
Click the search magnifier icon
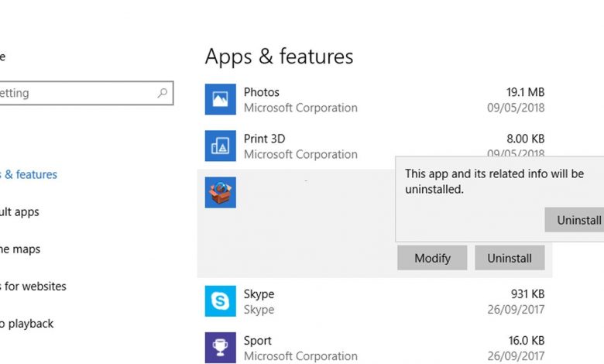tap(163, 93)
